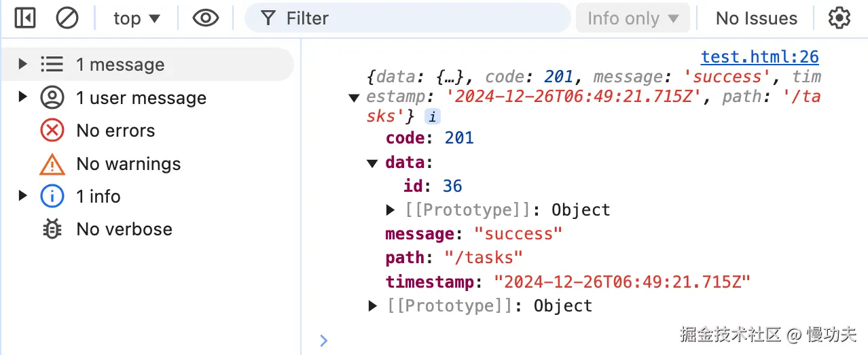Clear the console with the ban icon

pos(67,18)
